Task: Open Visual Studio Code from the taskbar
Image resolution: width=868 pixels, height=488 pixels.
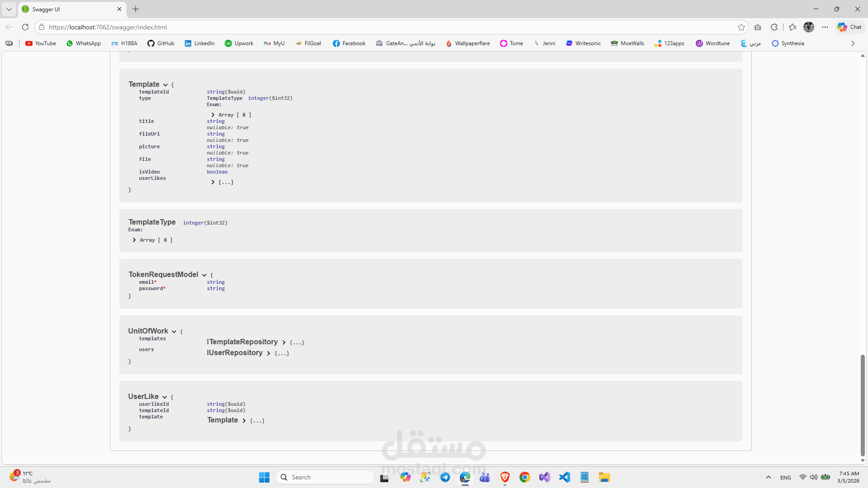Action: click(x=564, y=477)
